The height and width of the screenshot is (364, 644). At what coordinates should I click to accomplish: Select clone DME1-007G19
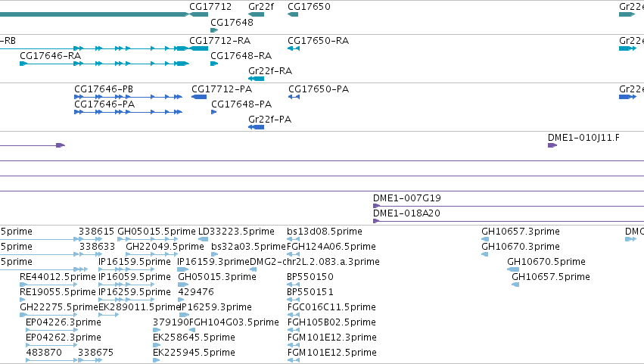click(x=407, y=198)
